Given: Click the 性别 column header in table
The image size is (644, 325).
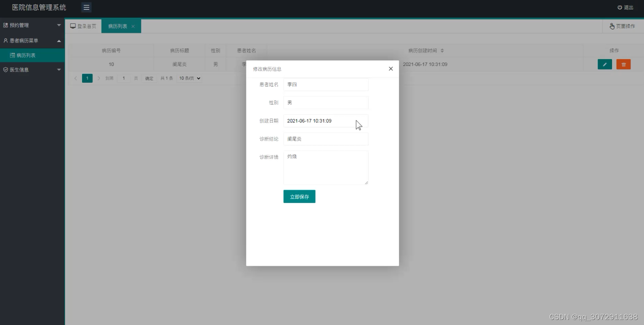Looking at the screenshot, I should coord(215,51).
